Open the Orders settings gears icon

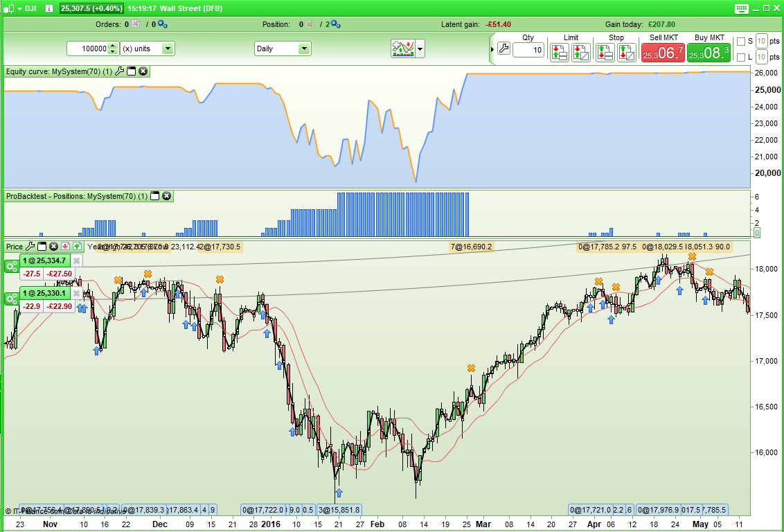click(x=163, y=24)
